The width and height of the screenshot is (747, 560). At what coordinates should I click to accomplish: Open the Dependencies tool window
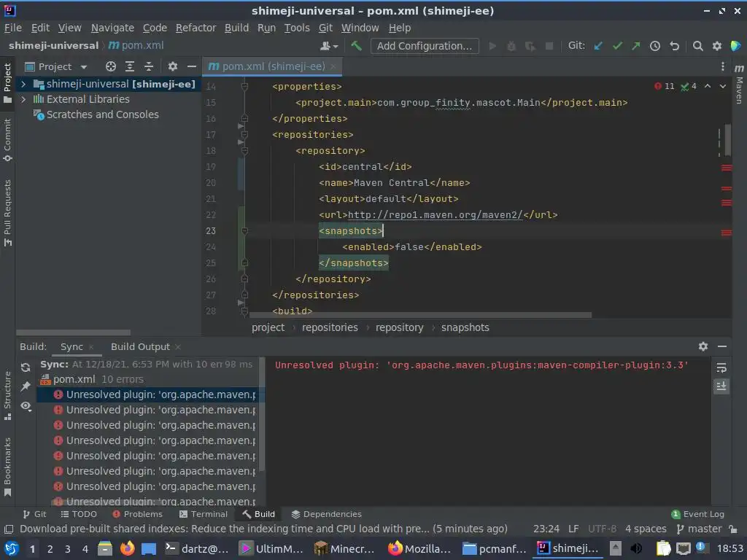[327, 514]
